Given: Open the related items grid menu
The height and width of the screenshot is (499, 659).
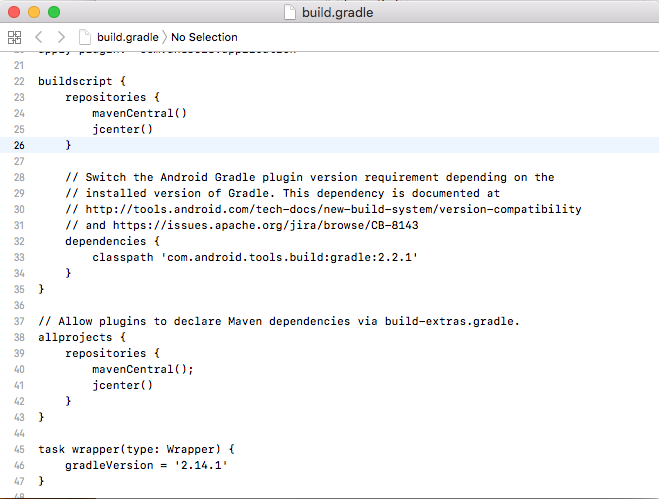Looking at the screenshot, I should tap(15, 36).
